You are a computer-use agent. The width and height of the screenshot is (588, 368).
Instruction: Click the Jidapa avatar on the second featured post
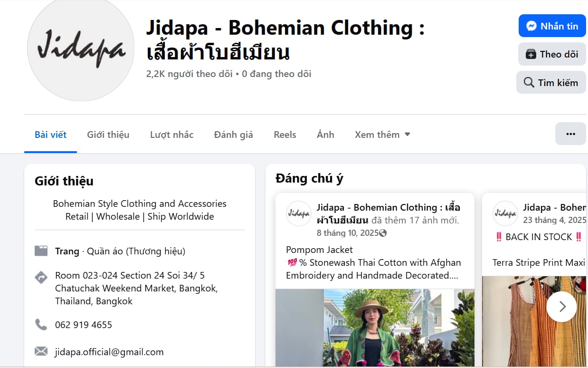[x=505, y=213]
